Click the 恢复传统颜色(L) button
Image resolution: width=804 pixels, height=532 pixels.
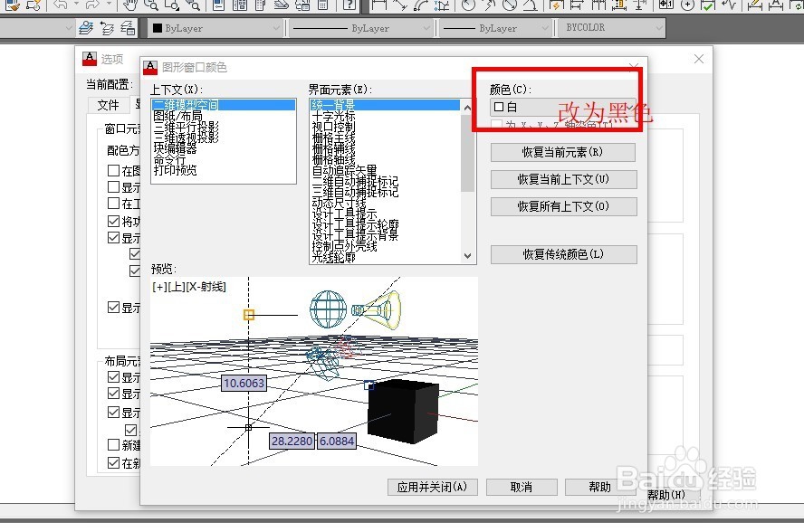pyautogui.click(x=562, y=254)
